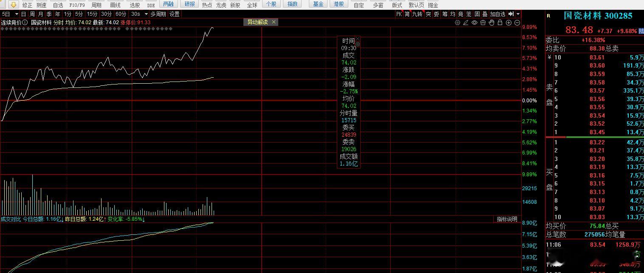This screenshot has width=644, height=273.
Task: Add stock via 加自选 button
Action: (x=498, y=14)
